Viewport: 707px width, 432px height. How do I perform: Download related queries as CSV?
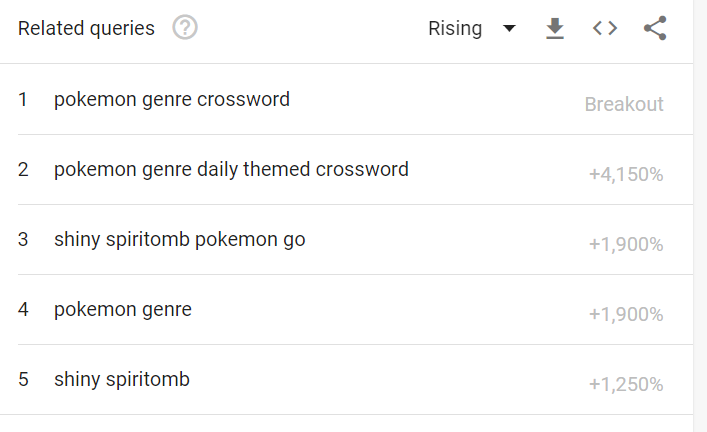[x=555, y=28]
